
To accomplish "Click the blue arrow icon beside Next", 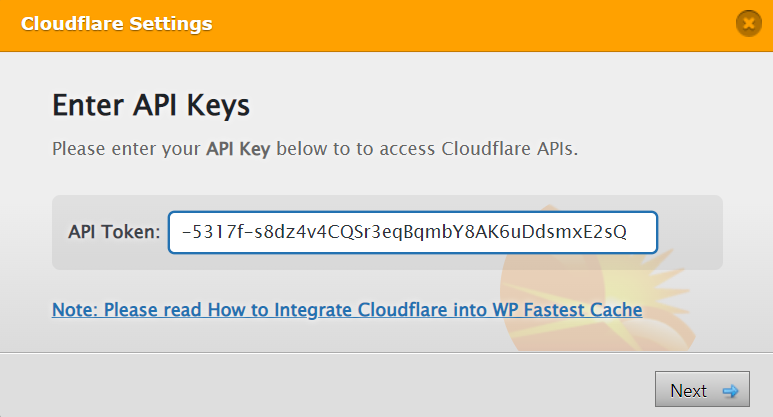I will tap(730, 391).
